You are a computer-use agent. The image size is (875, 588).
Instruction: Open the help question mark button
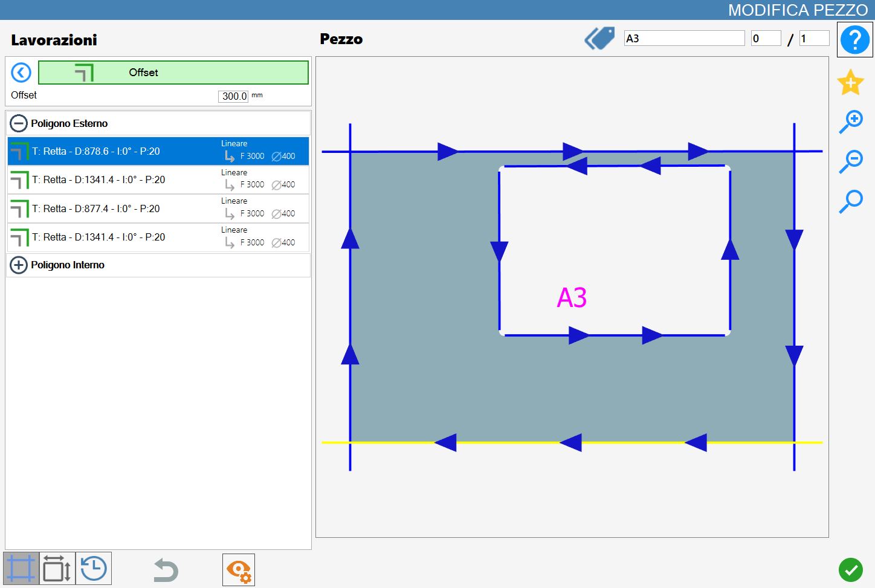(x=854, y=40)
